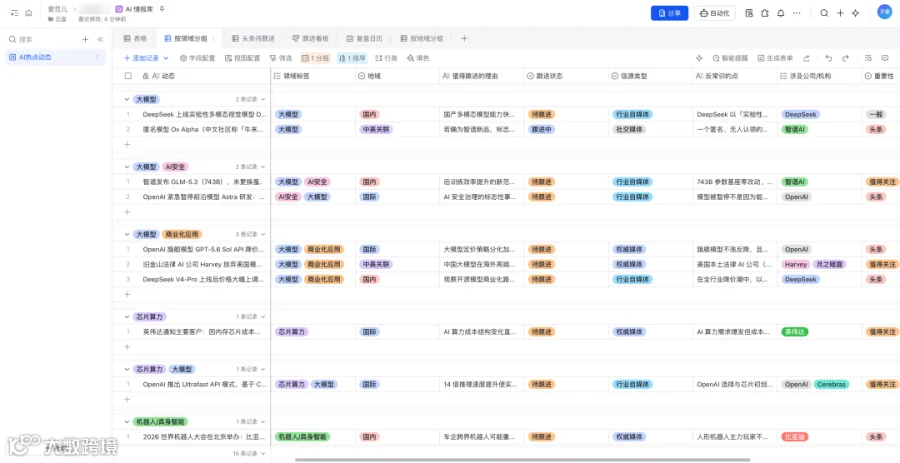This screenshot has height=463, width=900.
Task: Open the find-in-table icon in toolbar
Action: coord(868,58)
